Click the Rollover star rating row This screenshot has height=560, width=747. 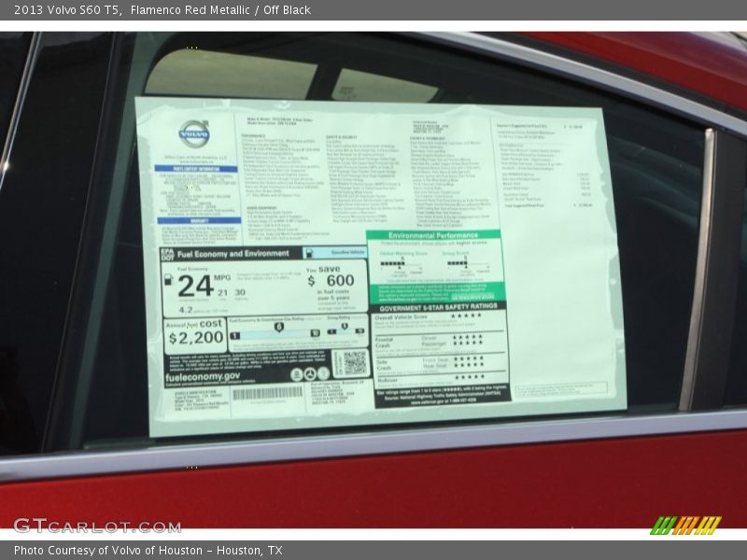point(466,379)
